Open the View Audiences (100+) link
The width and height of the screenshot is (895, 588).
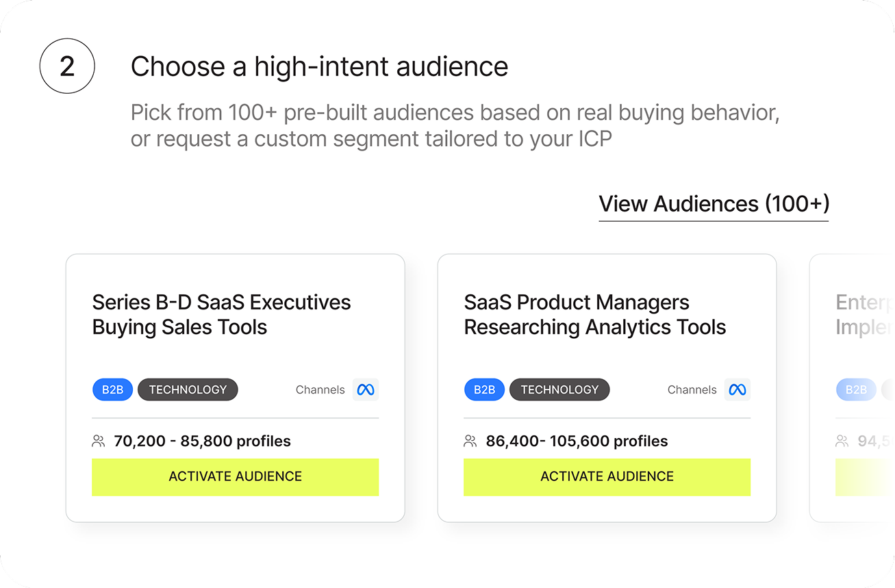[714, 204]
